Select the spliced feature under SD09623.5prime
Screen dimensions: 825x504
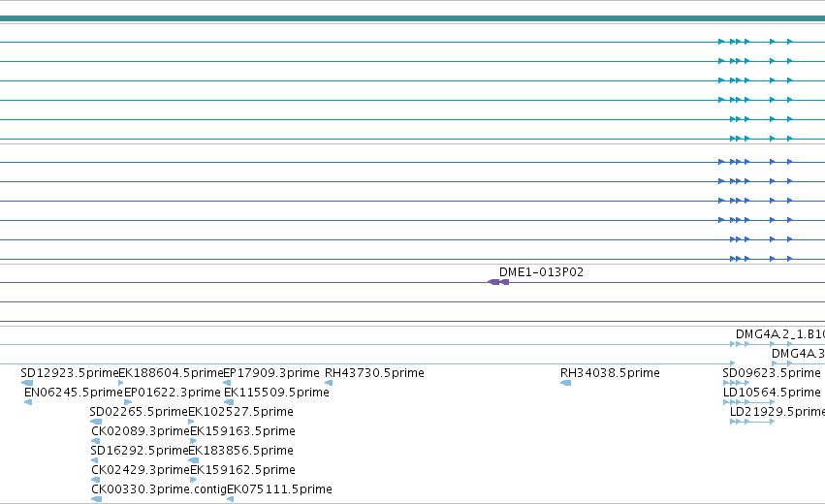coord(736,383)
